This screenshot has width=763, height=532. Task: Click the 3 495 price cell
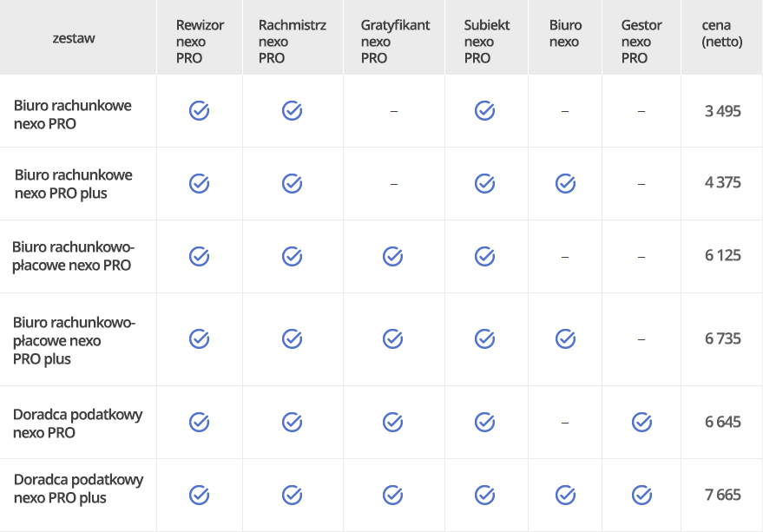722,111
